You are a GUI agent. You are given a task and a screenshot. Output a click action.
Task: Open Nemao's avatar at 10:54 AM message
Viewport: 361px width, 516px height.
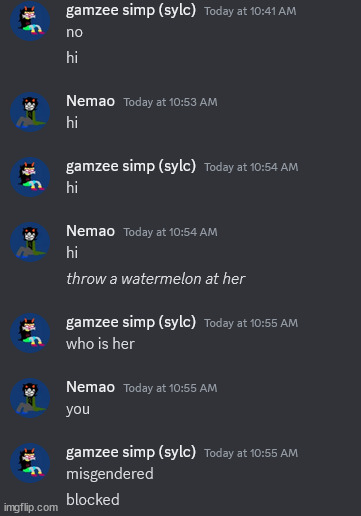point(30,242)
